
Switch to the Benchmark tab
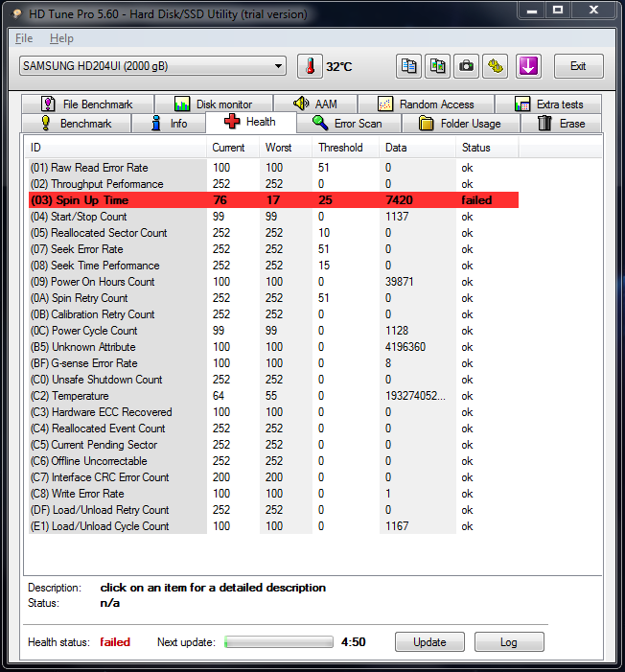tap(76, 124)
